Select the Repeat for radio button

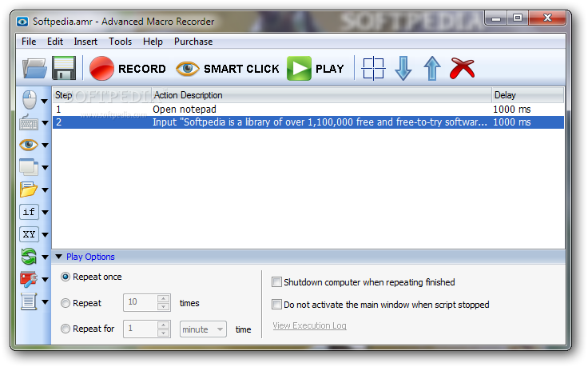[66, 329]
